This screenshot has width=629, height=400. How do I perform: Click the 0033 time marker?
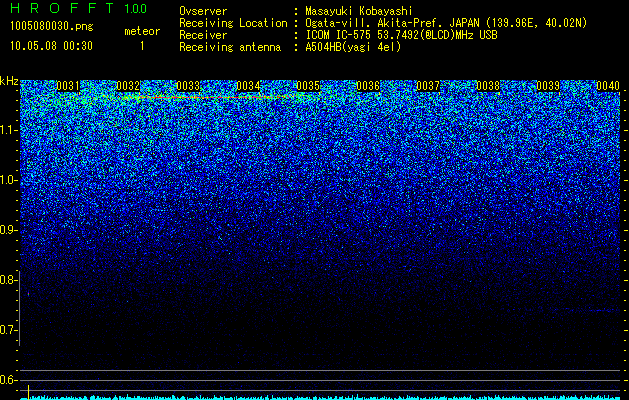(x=188, y=86)
